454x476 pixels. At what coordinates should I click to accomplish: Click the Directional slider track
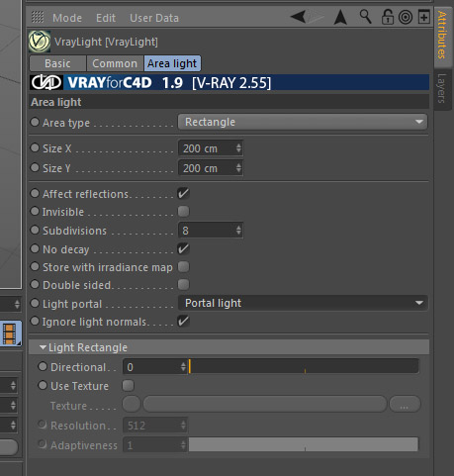pos(304,367)
